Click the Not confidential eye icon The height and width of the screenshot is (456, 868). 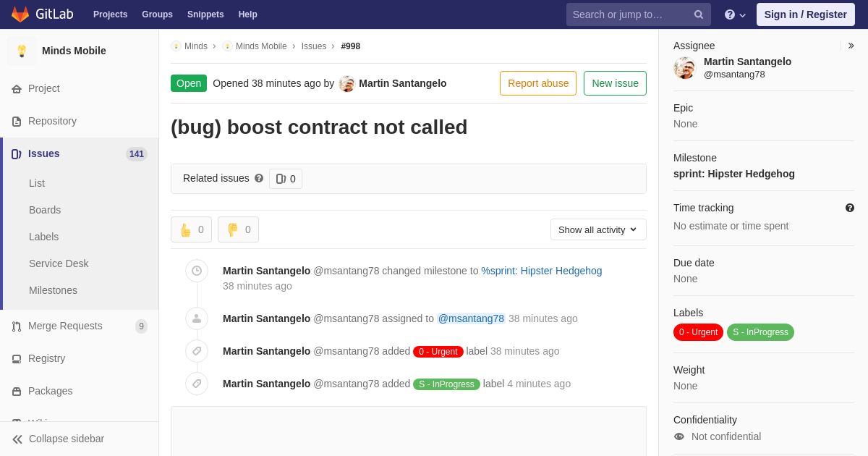click(x=679, y=436)
